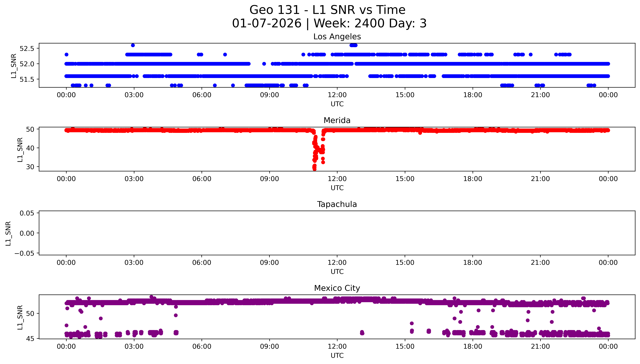Viewport: 640px width, 364px height.
Task: Click the lowest red point in Merida dip
Action: pyautogui.click(x=314, y=169)
